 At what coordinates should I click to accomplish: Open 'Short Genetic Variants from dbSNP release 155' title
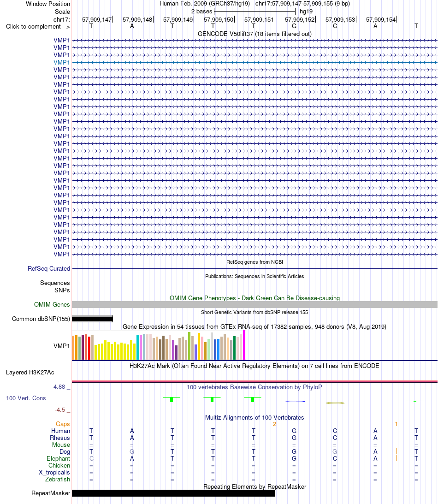(255, 312)
